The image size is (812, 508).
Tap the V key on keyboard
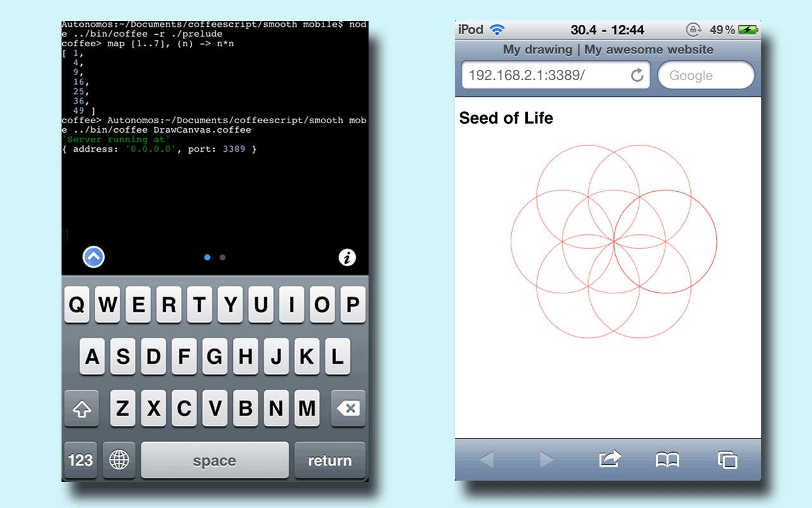(215, 408)
